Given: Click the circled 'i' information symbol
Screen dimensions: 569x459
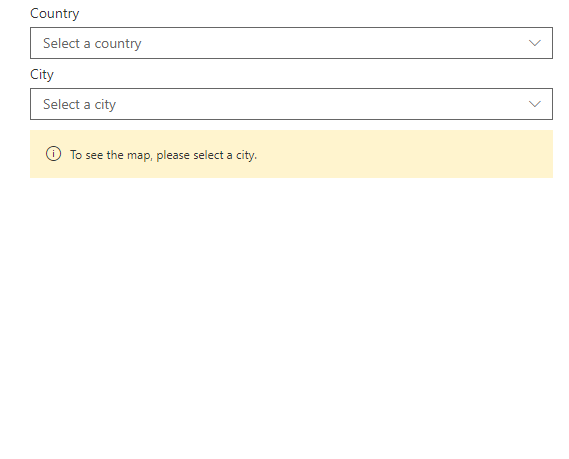Looking at the screenshot, I should coord(53,154).
